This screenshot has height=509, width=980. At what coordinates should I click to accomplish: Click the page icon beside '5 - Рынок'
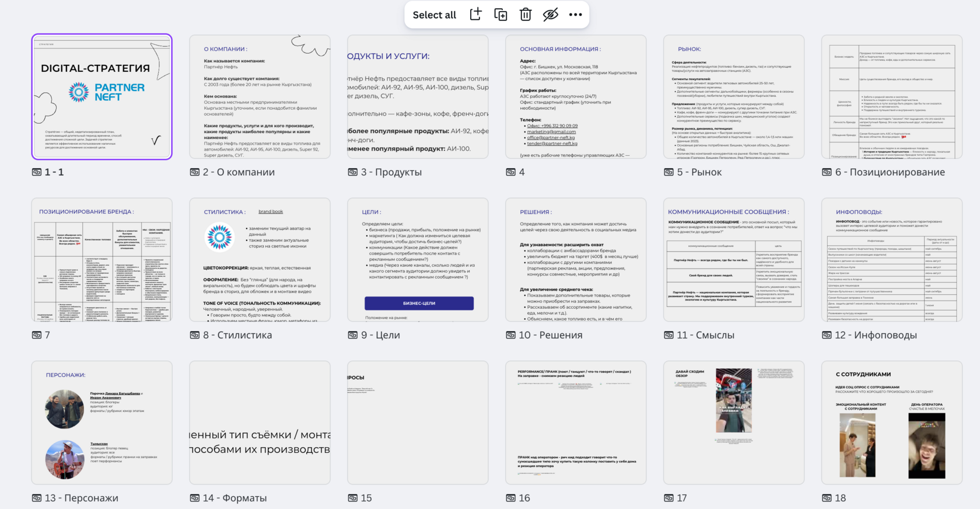pyautogui.click(x=668, y=172)
